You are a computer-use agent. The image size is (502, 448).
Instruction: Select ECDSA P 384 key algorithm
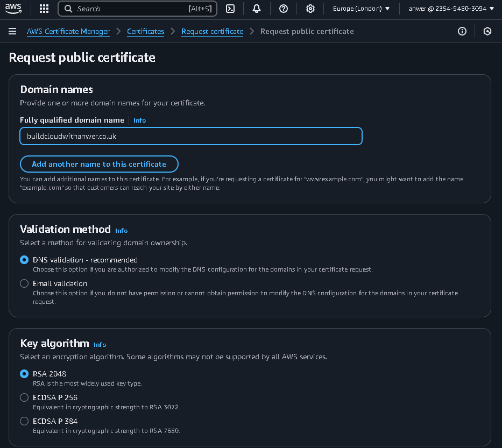coord(24,421)
